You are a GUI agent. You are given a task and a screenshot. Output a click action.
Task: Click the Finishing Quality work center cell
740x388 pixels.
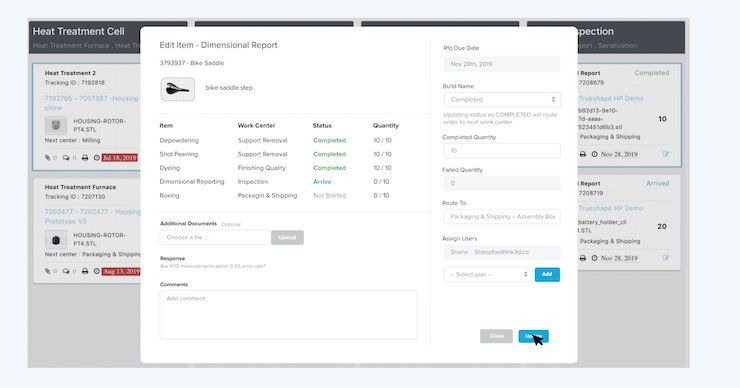[261, 168]
